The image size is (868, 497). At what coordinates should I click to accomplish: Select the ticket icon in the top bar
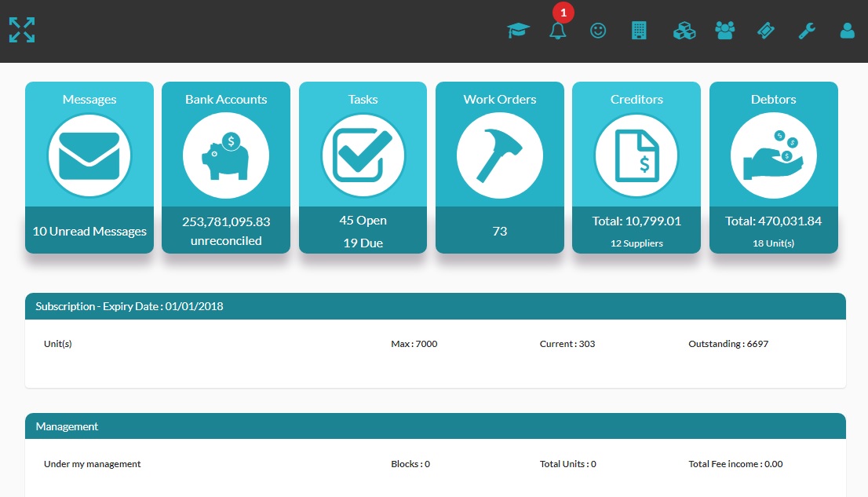pos(765,30)
